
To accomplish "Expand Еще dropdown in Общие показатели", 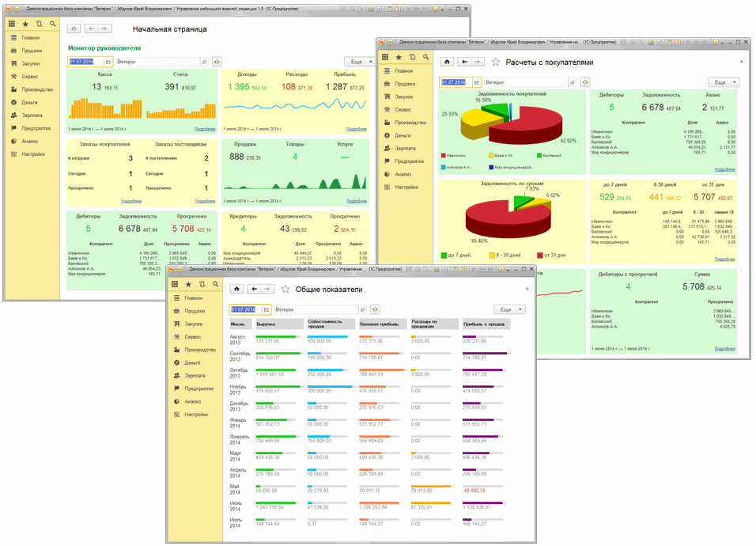I will 509,309.
